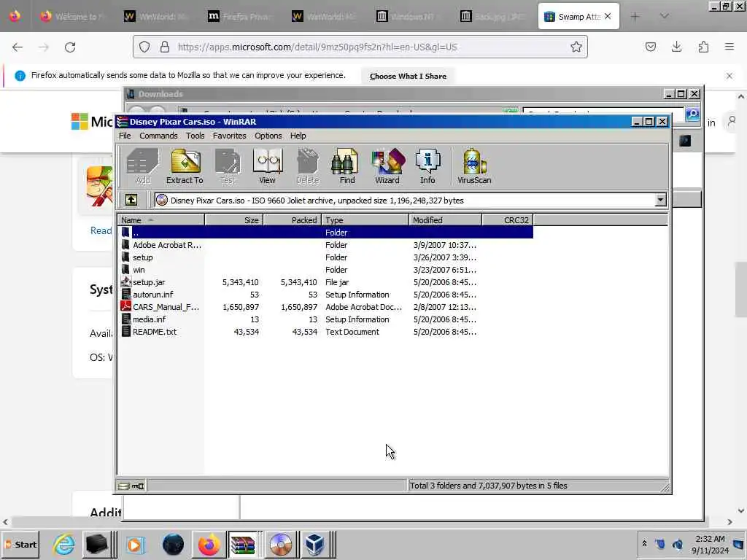Screen dimensions: 747x560
Task: Go back with Firefox back arrow
Action: pyautogui.click(x=18, y=47)
